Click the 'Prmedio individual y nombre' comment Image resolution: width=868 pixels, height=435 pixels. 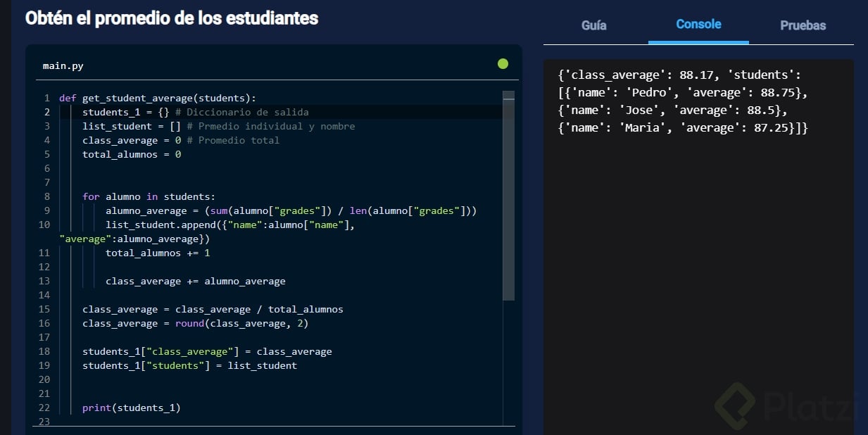(271, 126)
